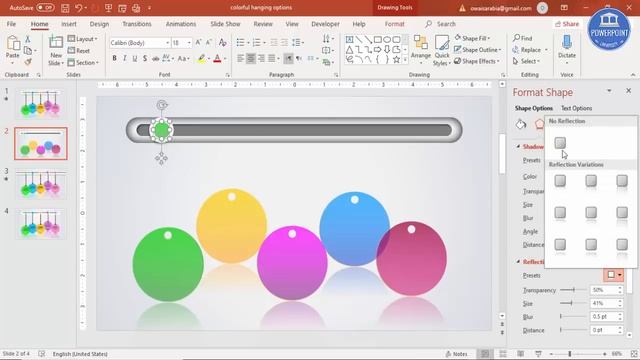The height and width of the screenshot is (360, 640).
Task: Toggle the AutoSave switch
Action: (45, 8)
